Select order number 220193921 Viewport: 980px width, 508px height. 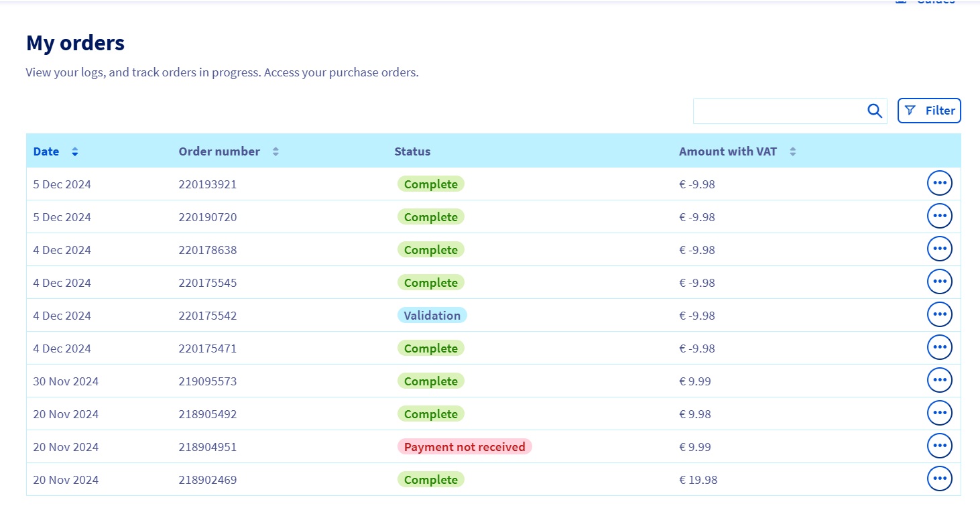click(208, 184)
